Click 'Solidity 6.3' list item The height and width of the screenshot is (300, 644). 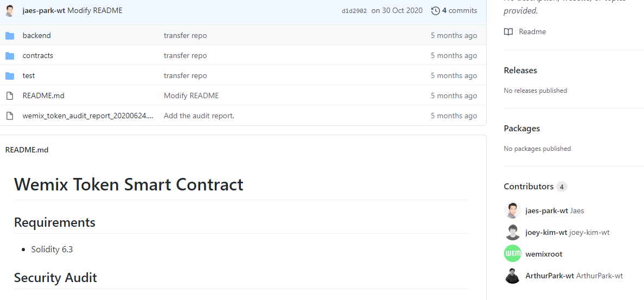click(52, 249)
